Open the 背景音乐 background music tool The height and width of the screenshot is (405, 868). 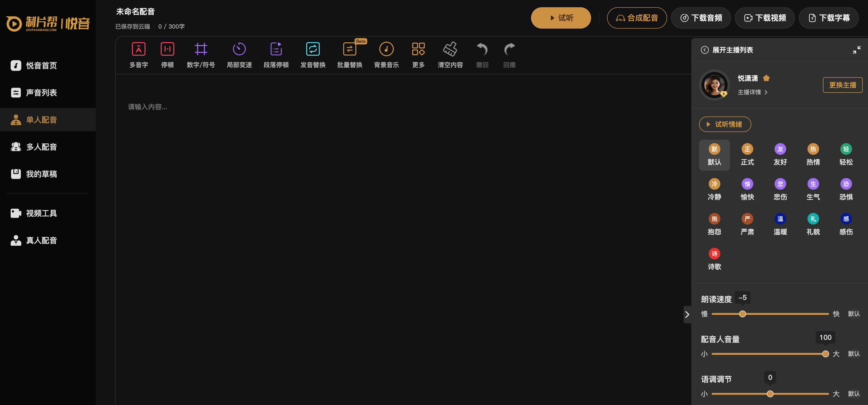coord(386,49)
